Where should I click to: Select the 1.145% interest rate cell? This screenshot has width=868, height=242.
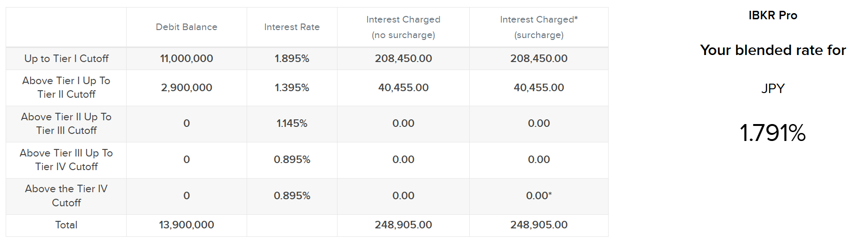tap(292, 124)
